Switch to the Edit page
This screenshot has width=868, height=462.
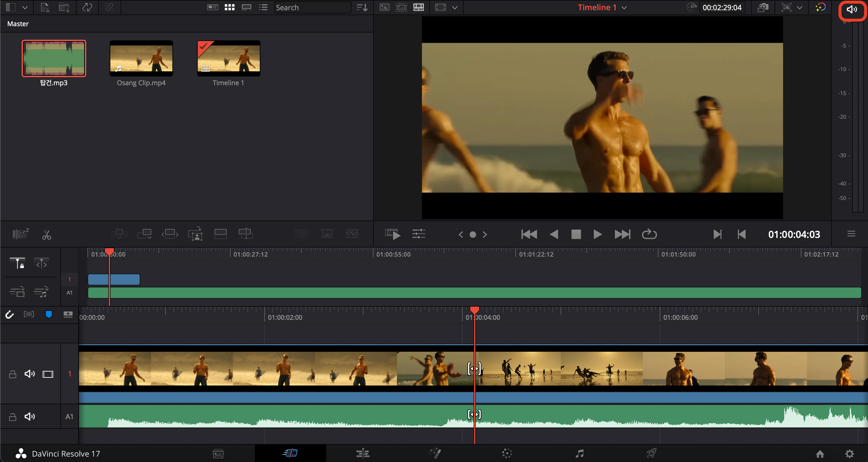click(x=363, y=454)
